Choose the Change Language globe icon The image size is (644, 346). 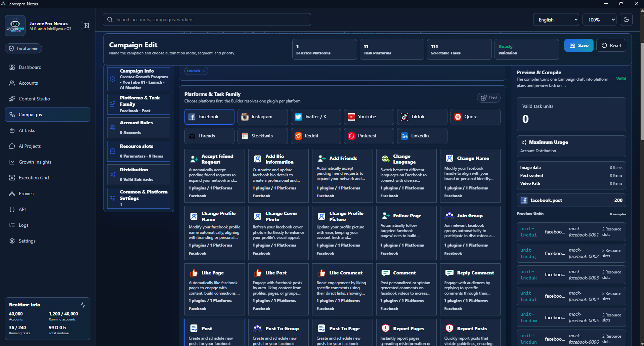(385, 159)
